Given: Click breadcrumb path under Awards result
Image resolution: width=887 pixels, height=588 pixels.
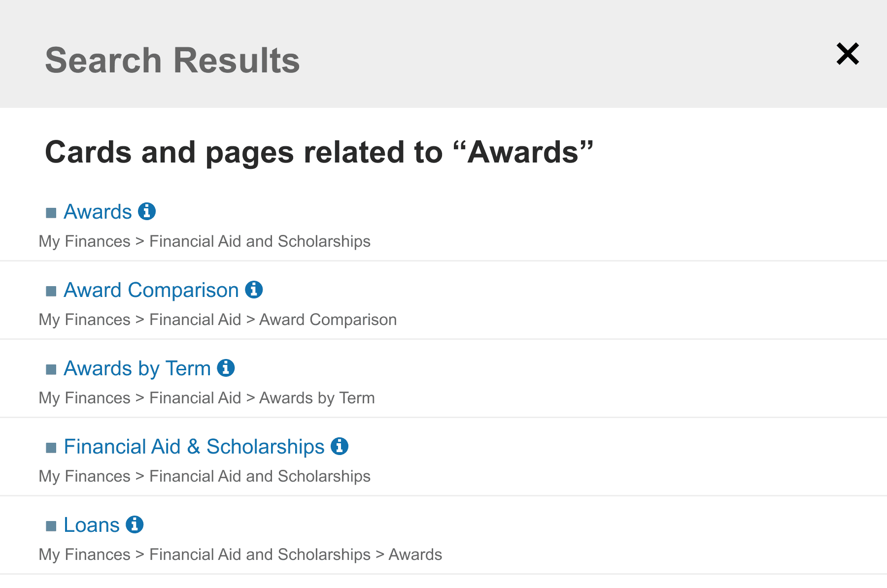Looking at the screenshot, I should click(205, 241).
